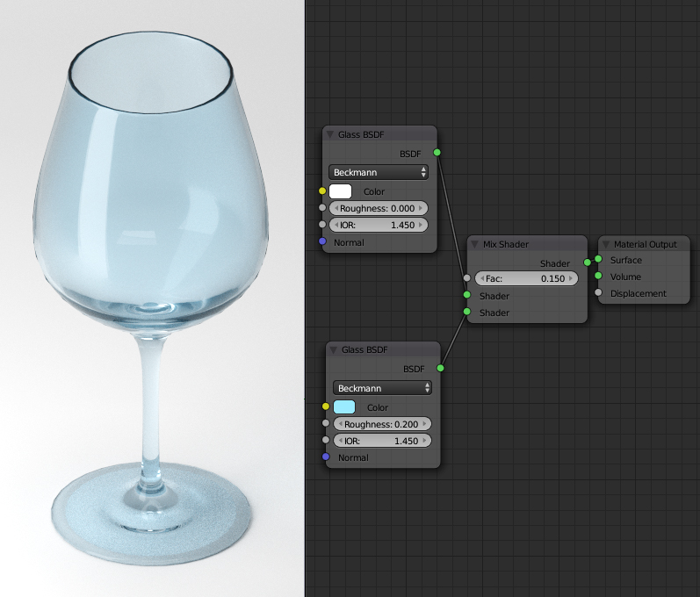Click Displacement socket on Material Output
Viewport: 700px width, 597px height.
click(x=598, y=292)
